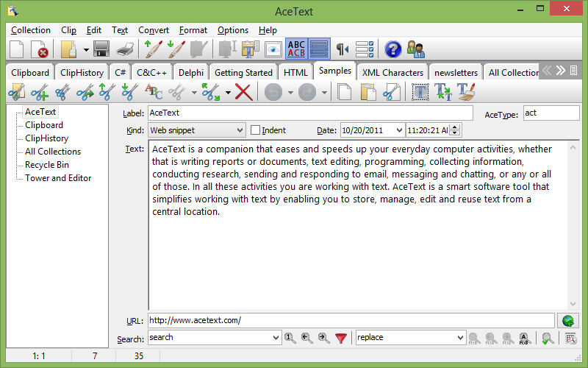The width and height of the screenshot is (588, 368).
Task: Open the redo history dropdown arrow
Action: click(x=324, y=93)
